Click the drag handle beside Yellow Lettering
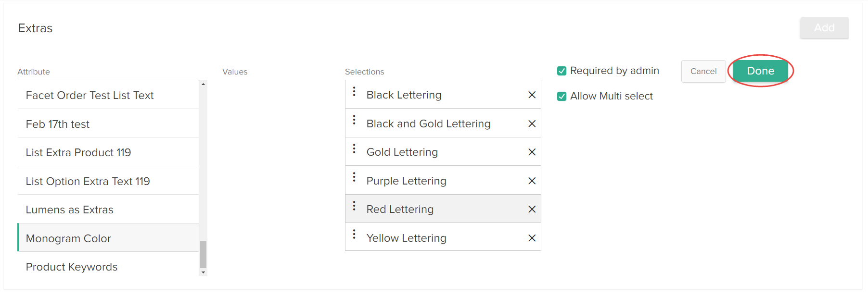The image size is (868, 296). click(x=355, y=237)
